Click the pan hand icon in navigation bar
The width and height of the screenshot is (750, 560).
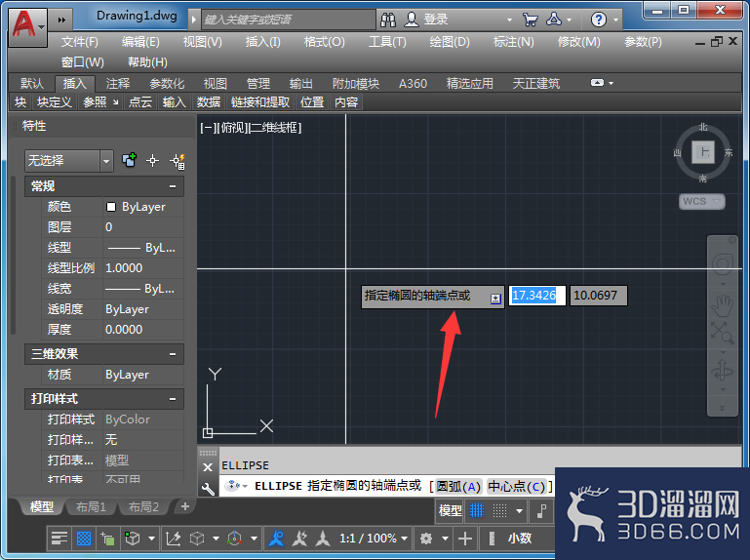(x=722, y=305)
